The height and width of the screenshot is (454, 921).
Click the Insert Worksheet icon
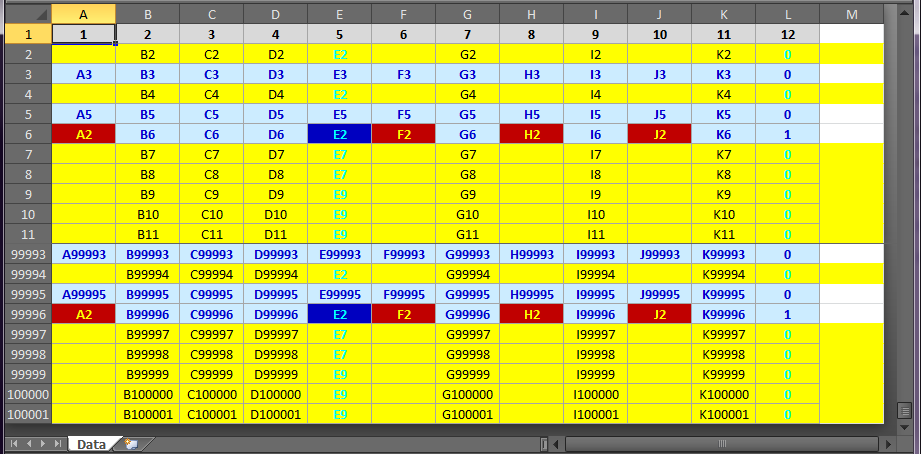pyautogui.click(x=132, y=444)
